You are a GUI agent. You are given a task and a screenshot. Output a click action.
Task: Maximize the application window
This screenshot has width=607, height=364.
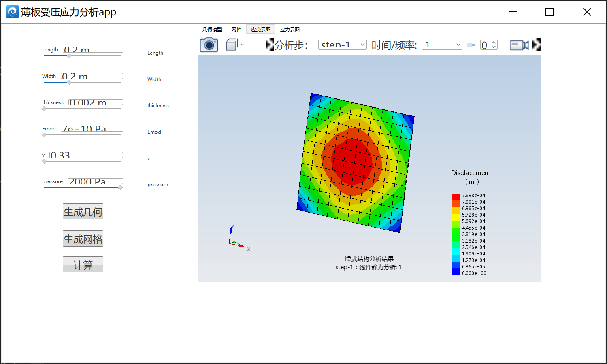pyautogui.click(x=549, y=12)
